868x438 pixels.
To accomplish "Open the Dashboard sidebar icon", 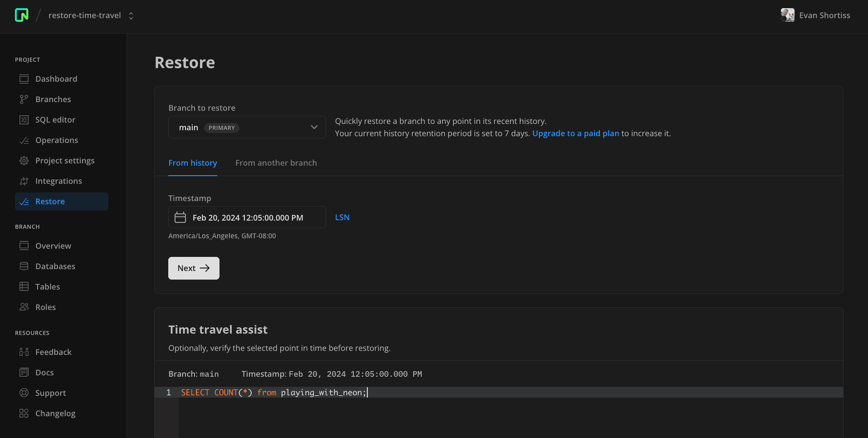I will tap(24, 79).
